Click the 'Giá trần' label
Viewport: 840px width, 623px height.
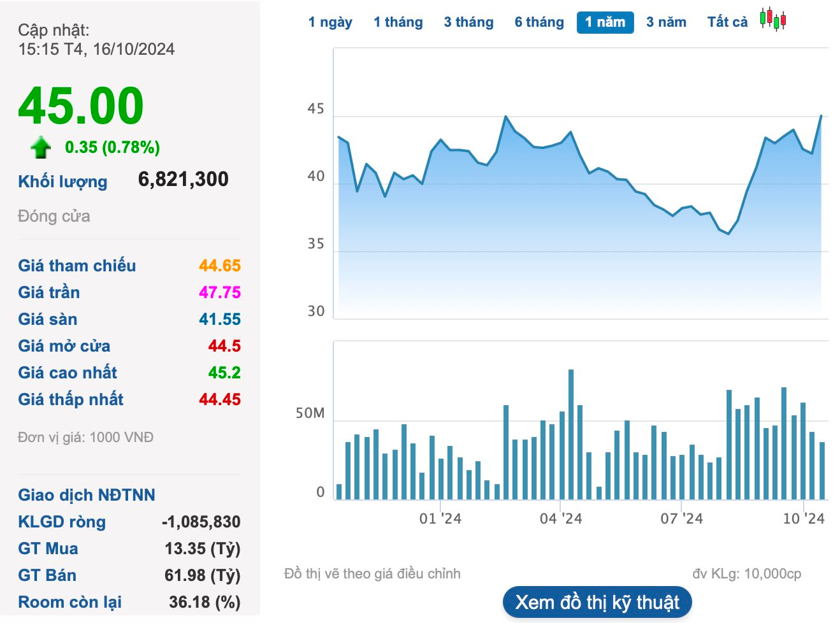tap(49, 292)
